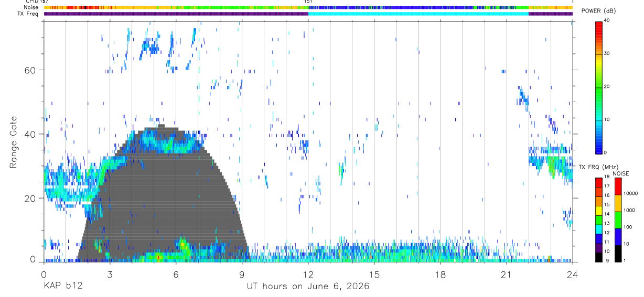Image resolution: width=644 pixels, height=297 pixels.
Task: Click the orange swatch in NOISE legend
Action: (618, 203)
